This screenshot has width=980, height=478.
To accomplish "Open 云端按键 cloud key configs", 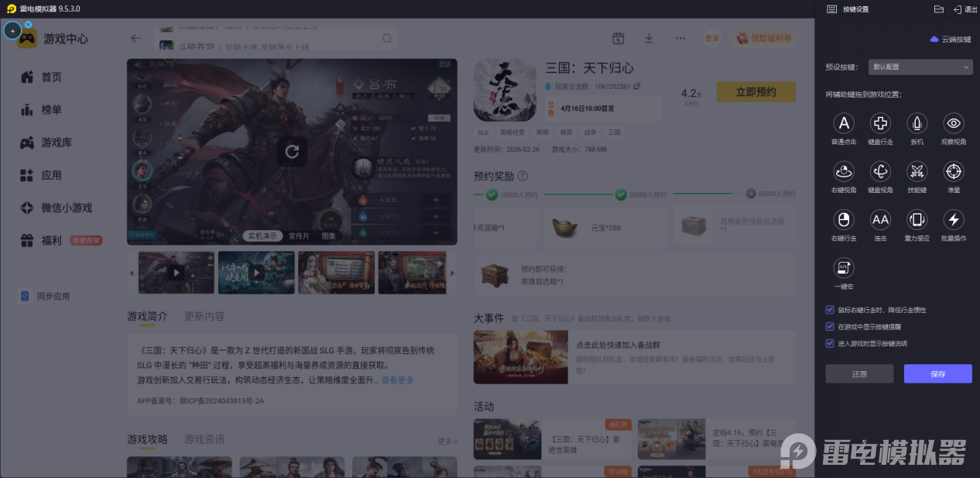I will [951, 39].
